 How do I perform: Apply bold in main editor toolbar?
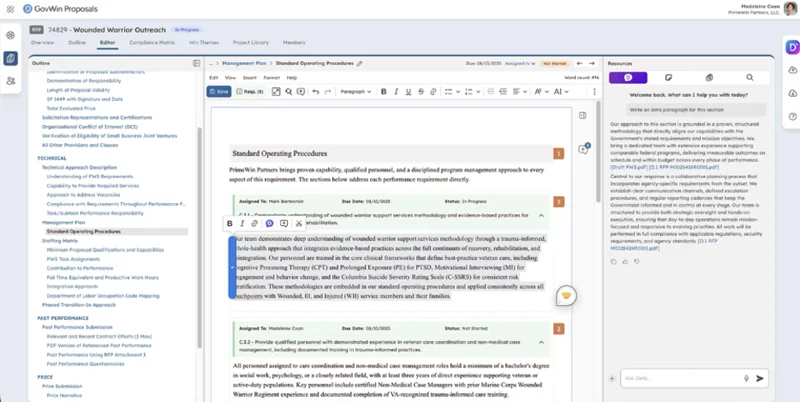[384, 92]
